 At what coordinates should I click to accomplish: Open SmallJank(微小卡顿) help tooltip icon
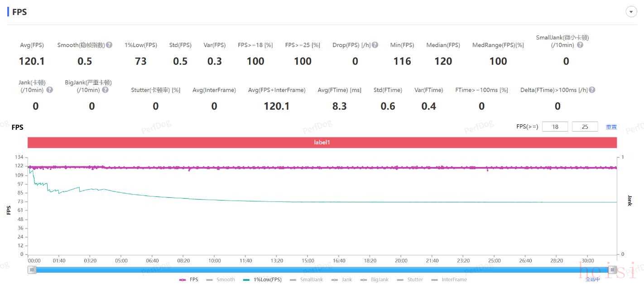(580, 45)
